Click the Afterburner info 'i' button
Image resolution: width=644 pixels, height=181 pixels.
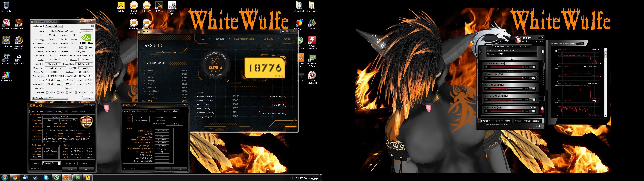pos(543,51)
